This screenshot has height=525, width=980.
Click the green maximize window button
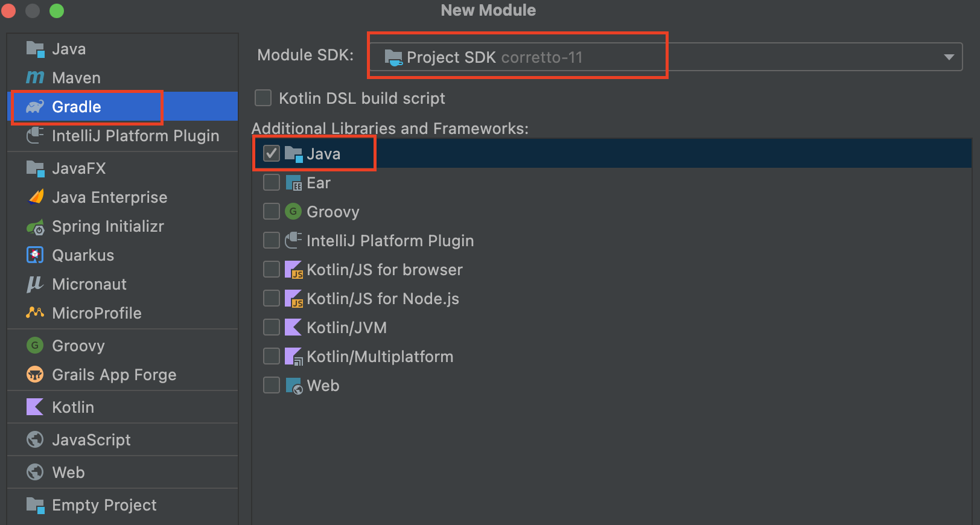click(x=57, y=11)
